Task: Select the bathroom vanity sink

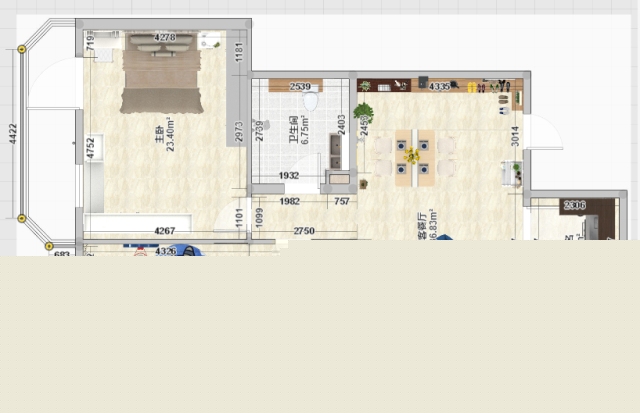Action: 335,149
